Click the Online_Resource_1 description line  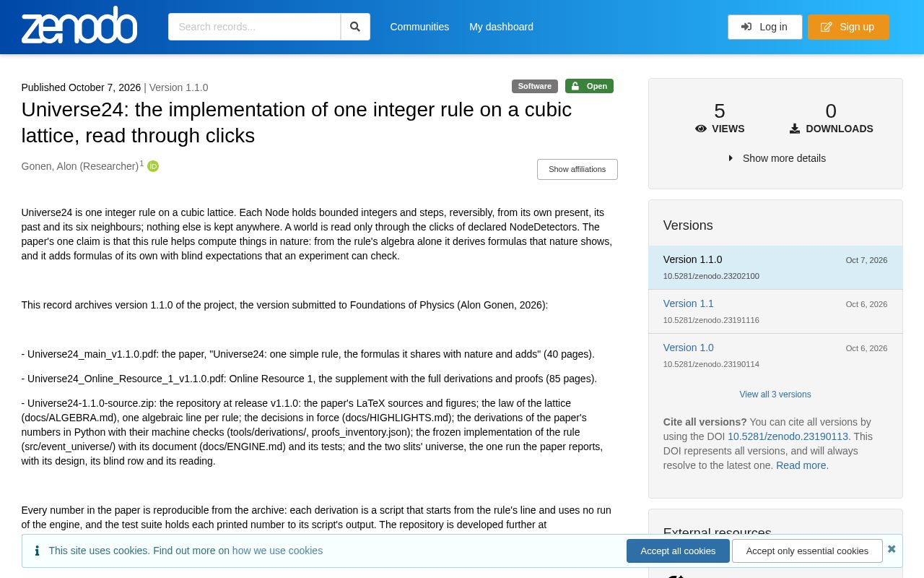tap(309, 379)
